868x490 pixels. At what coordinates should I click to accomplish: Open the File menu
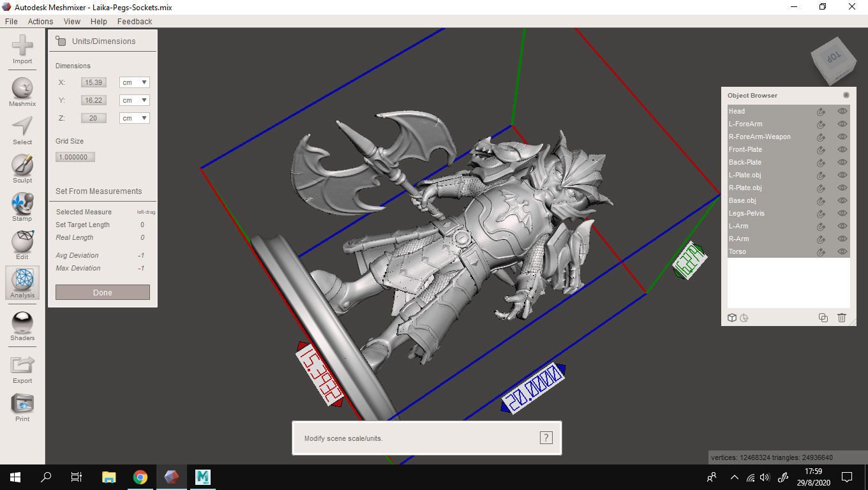[11, 21]
